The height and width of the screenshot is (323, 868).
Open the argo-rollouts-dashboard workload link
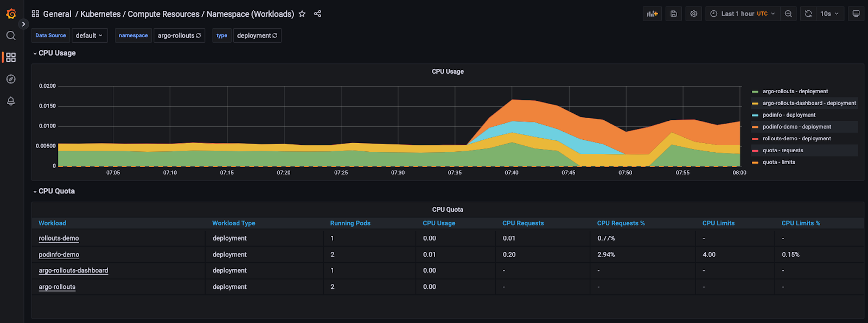click(x=73, y=270)
